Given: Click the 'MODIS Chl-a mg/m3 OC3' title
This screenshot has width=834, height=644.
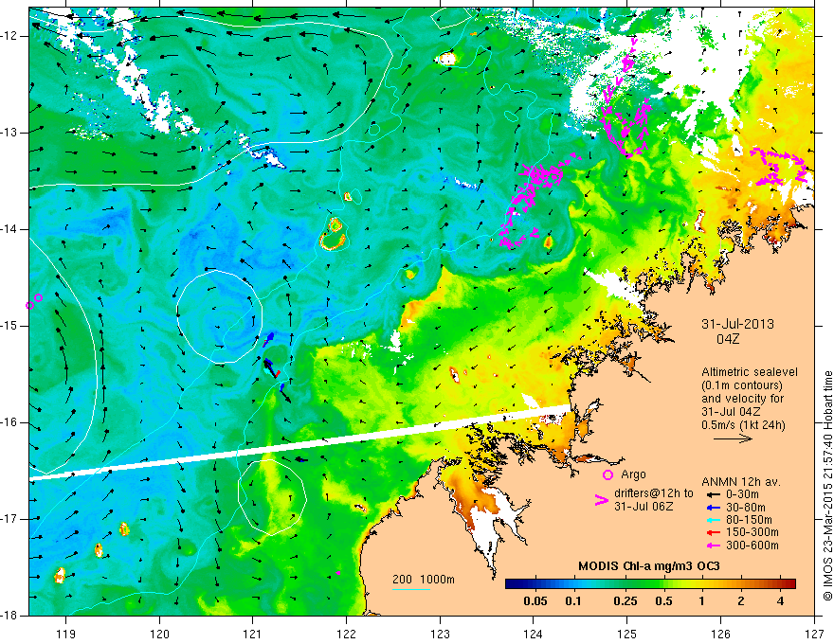Looking at the screenshot, I should 649,566.
